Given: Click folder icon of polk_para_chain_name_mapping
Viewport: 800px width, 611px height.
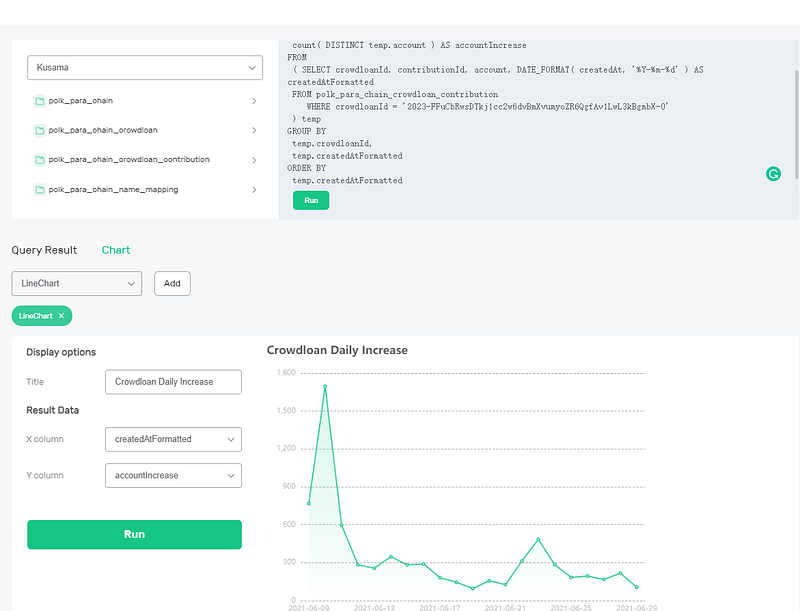Looking at the screenshot, I should pos(39,190).
